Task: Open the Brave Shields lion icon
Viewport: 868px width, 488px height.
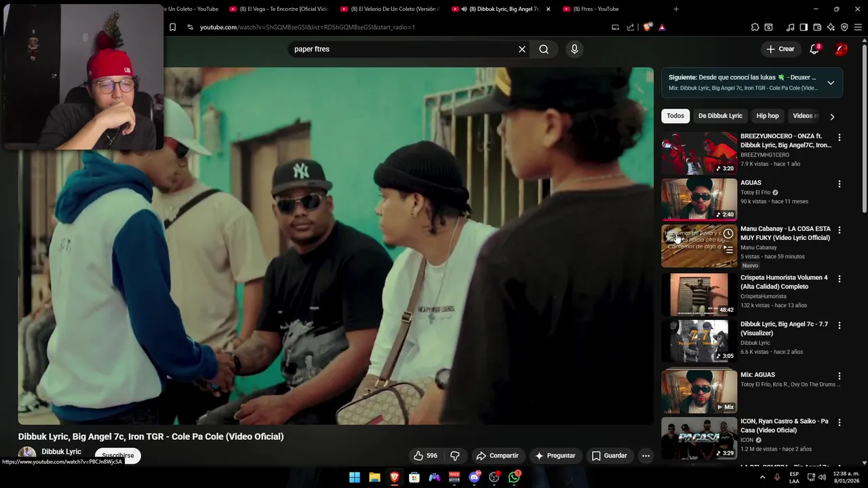Action: click(x=648, y=27)
